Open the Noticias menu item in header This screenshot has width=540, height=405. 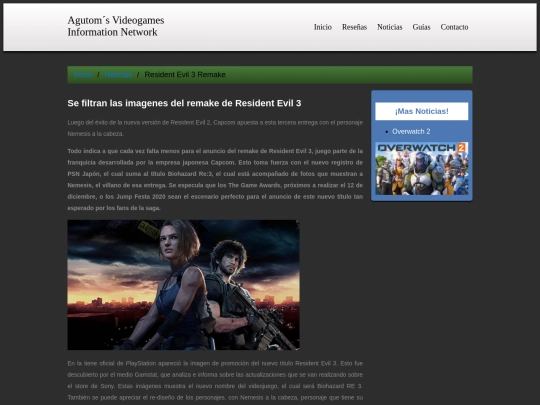390,27
